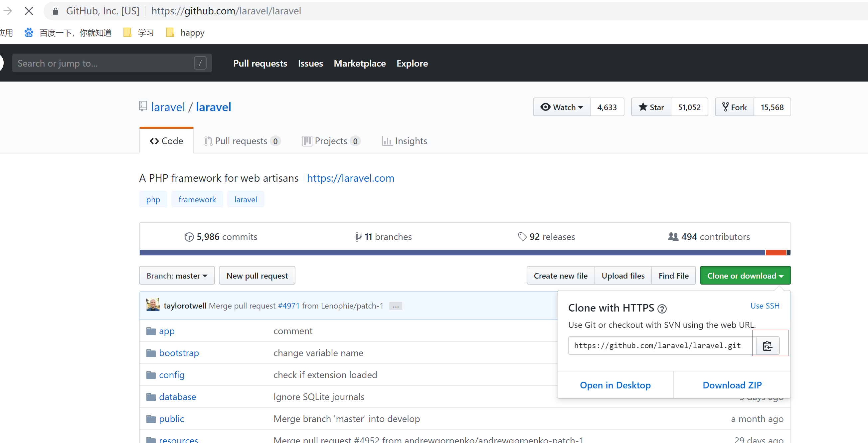View the 15,568 forks count
868x443 pixels.
[772, 107]
